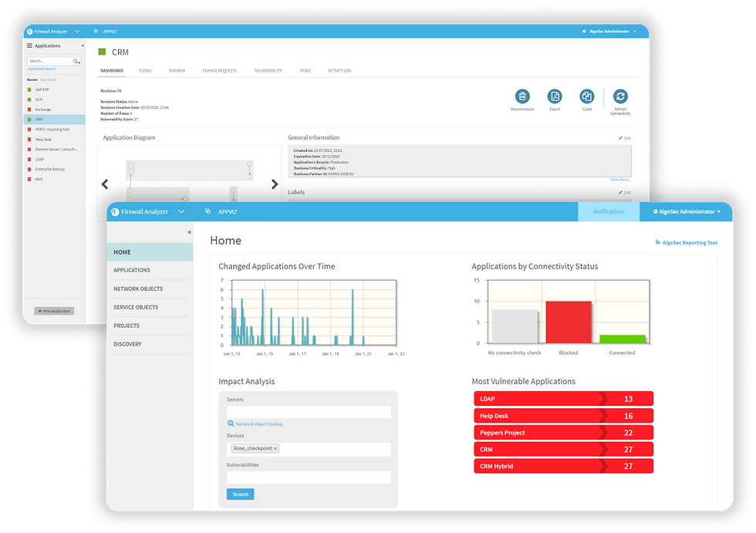Open the AlgoSec Administrator menu in the CRM window
This screenshot has width=756, height=533.
(609, 32)
